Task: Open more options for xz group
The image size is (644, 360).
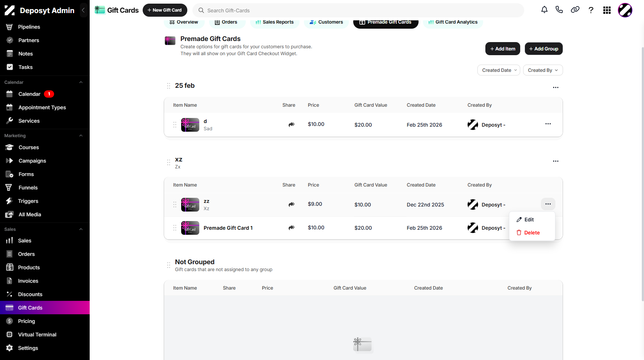Action: (555, 161)
